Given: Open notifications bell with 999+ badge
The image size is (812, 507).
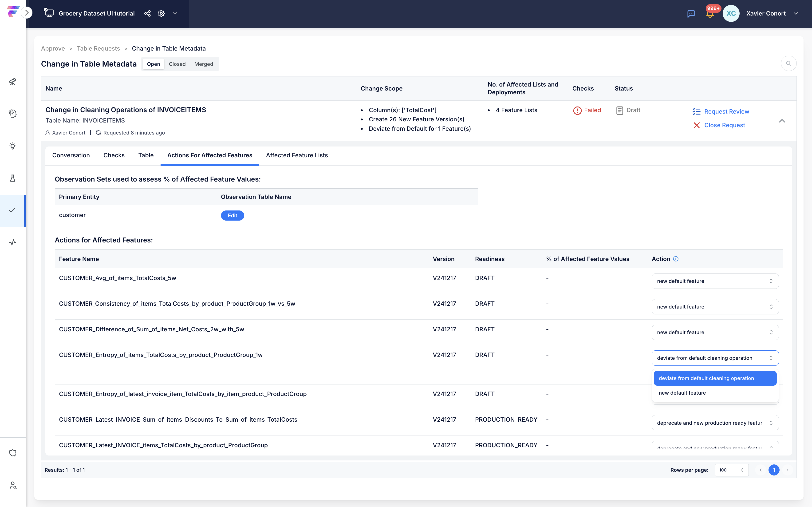Looking at the screenshot, I should [x=710, y=13].
